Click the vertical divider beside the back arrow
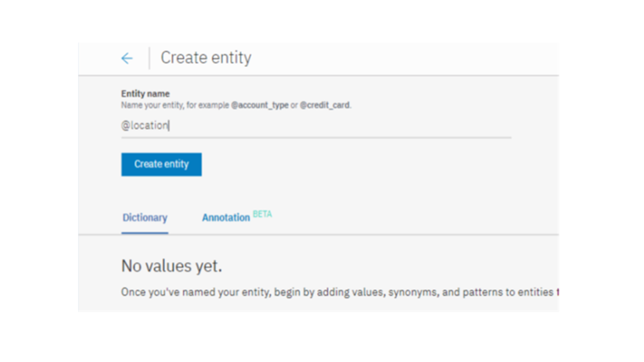 coord(149,58)
